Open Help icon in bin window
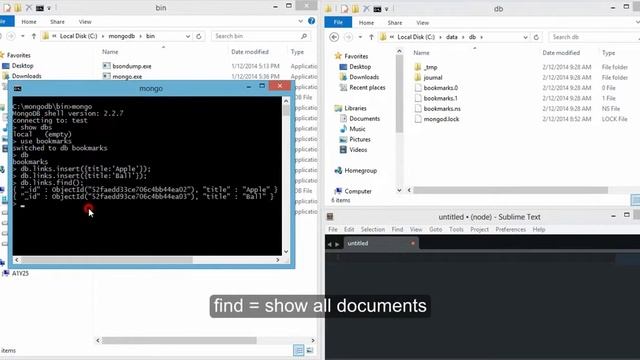The width and height of the screenshot is (640, 360). (311, 21)
